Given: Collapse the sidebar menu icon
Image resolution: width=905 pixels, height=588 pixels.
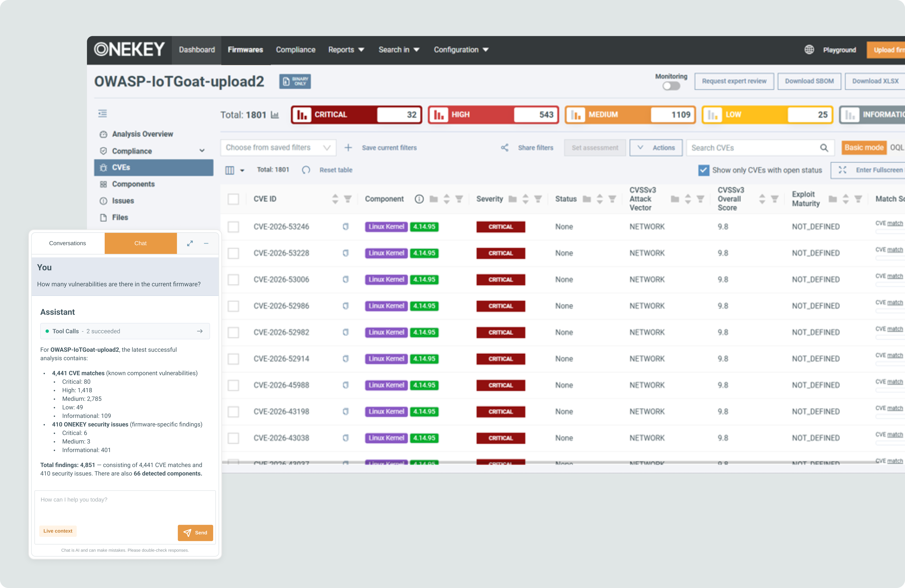Looking at the screenshot, I should click(102, 114).
